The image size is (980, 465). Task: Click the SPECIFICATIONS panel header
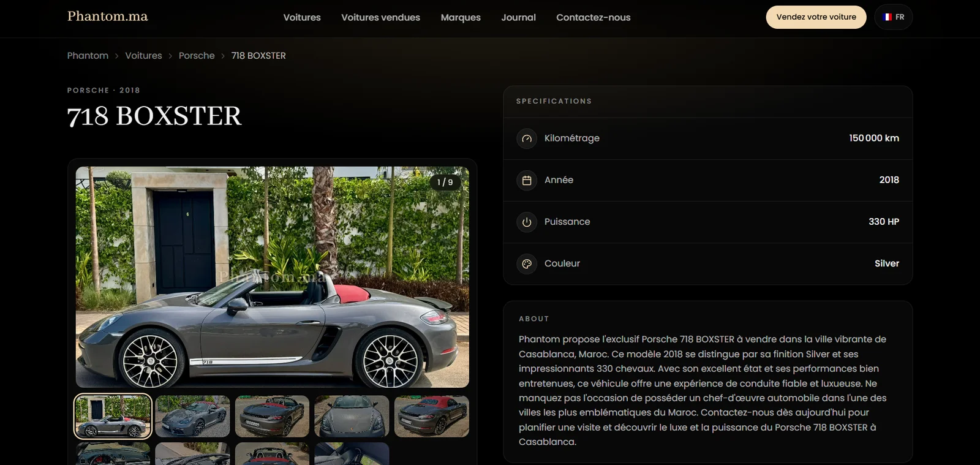pyautogui.click(x=554, y=101)
